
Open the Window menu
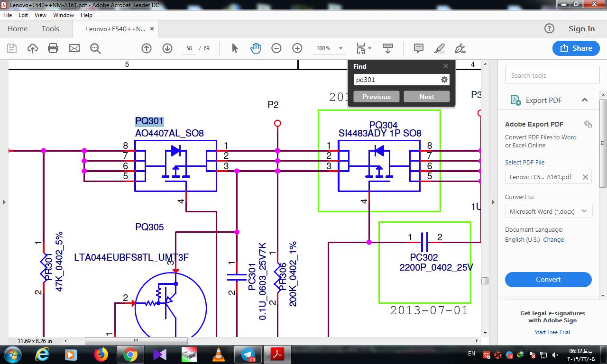[x=63, y=15]
